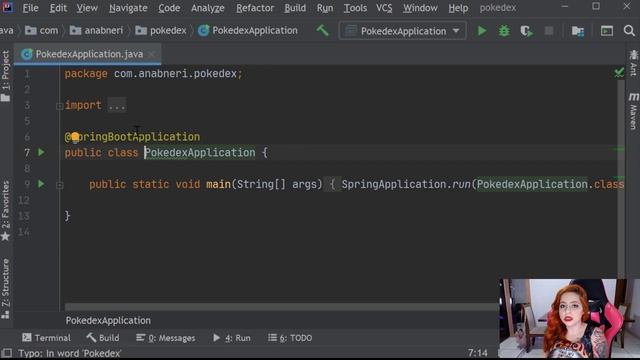The width and height of the screenshot is (640, 360).
Task: Click the SpringApplication.run call text
Action: [406, 184]
